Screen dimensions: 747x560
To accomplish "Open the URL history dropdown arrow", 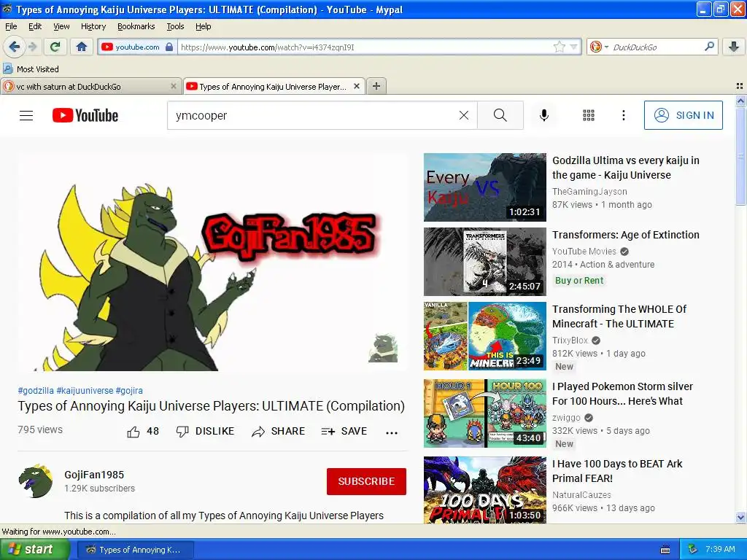I will click(x=573, y=47).
